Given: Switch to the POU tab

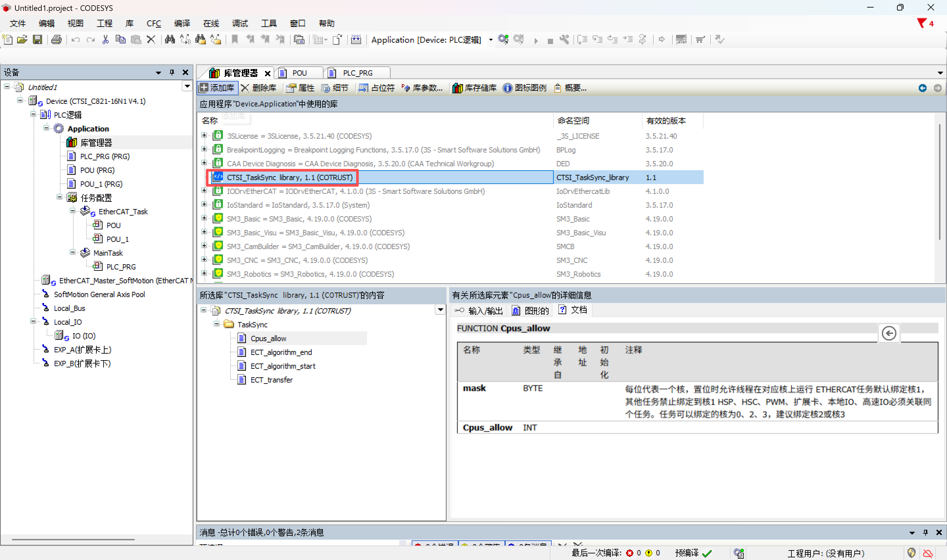Looking at the screenshot, I should 299,73.
